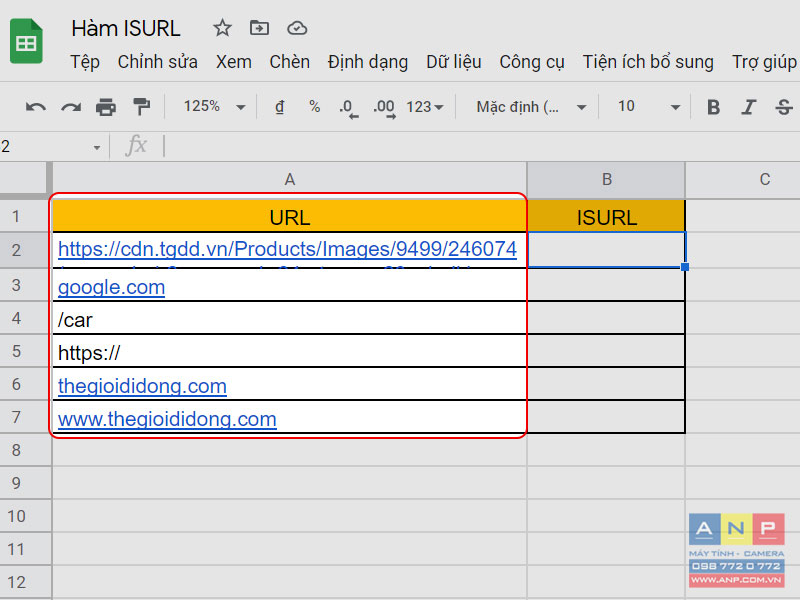This screenshot has width=800, height=600.
Task: Select row 8 header
Action: (x=24, y=450)
